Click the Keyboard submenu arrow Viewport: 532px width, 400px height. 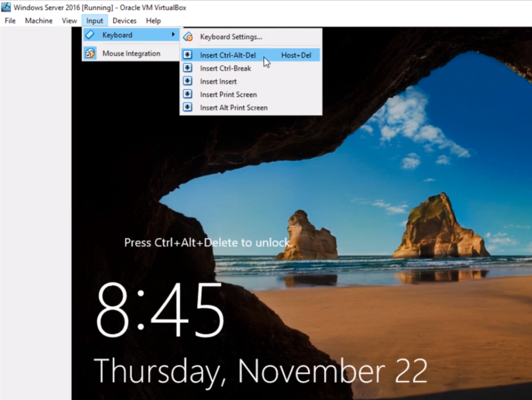pyautogui.click(x=173, y=34)
